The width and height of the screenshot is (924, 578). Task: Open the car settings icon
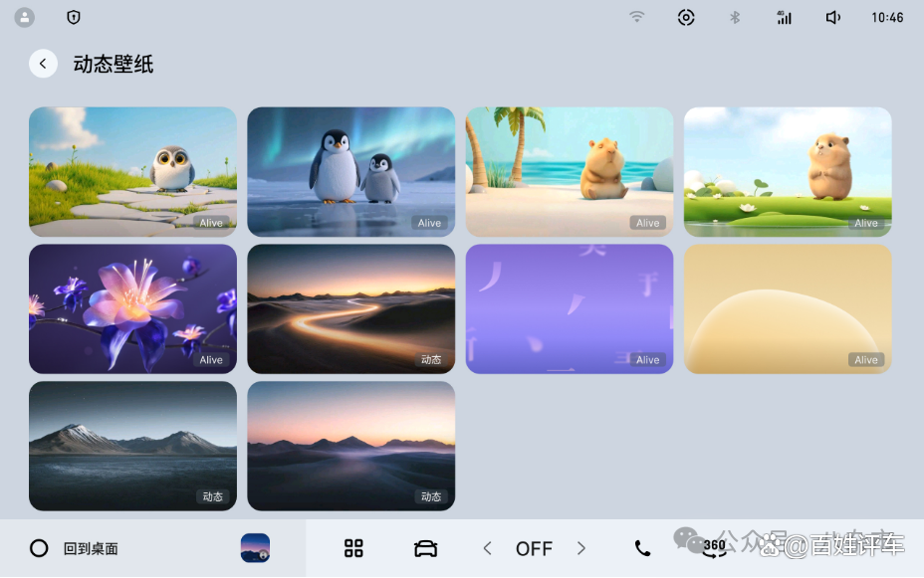point(425,548)
